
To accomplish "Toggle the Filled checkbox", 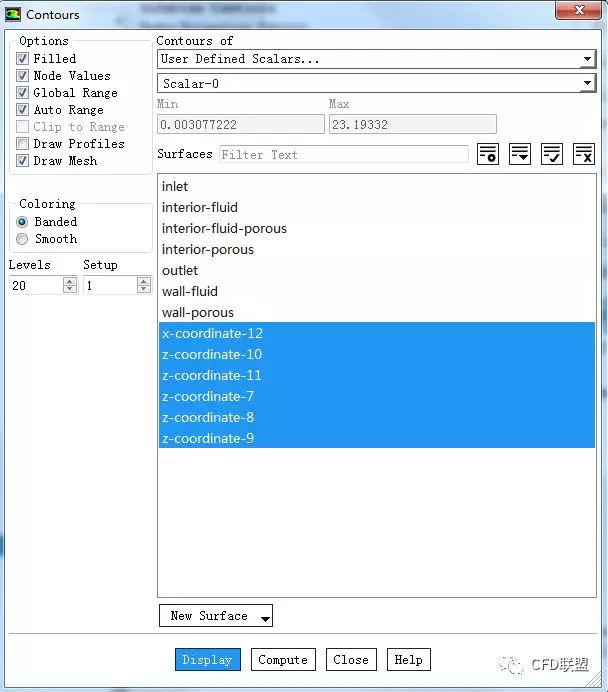I will (x=23, y=58).
